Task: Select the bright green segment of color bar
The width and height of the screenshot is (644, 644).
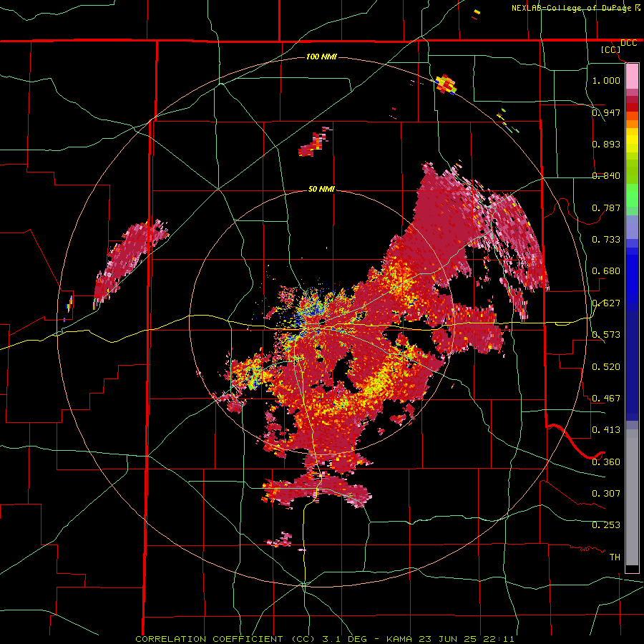Action: tap(632, 195)
